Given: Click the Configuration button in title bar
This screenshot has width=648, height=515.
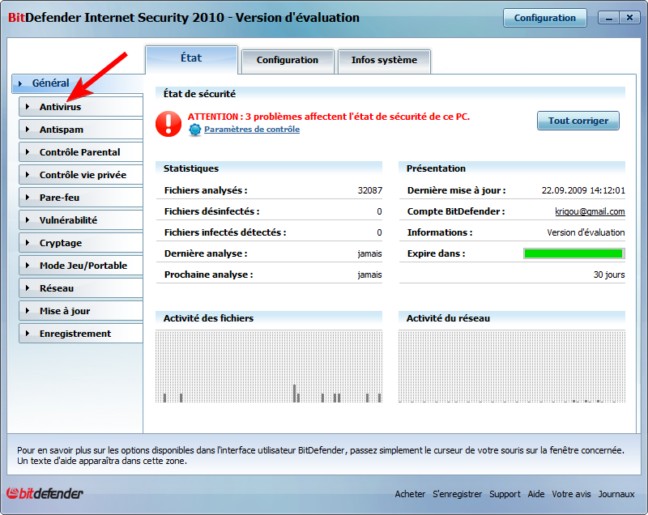Looking at the screenshot, I should tap(545, 18).
